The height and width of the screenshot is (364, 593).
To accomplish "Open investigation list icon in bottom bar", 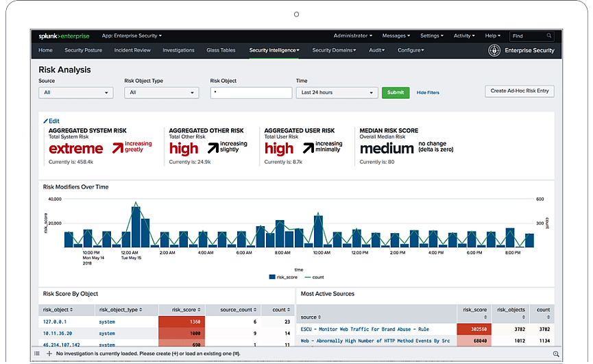I will [x=37, y=354].
